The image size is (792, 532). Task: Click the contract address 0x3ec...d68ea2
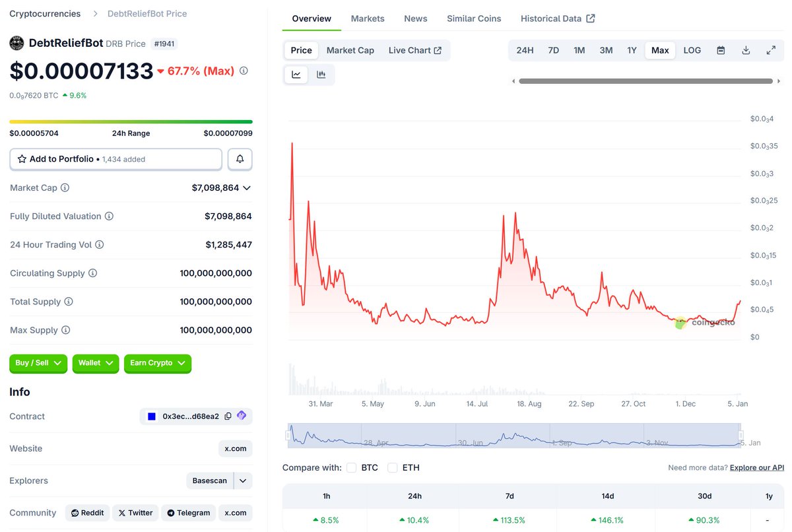coord(191,416)
